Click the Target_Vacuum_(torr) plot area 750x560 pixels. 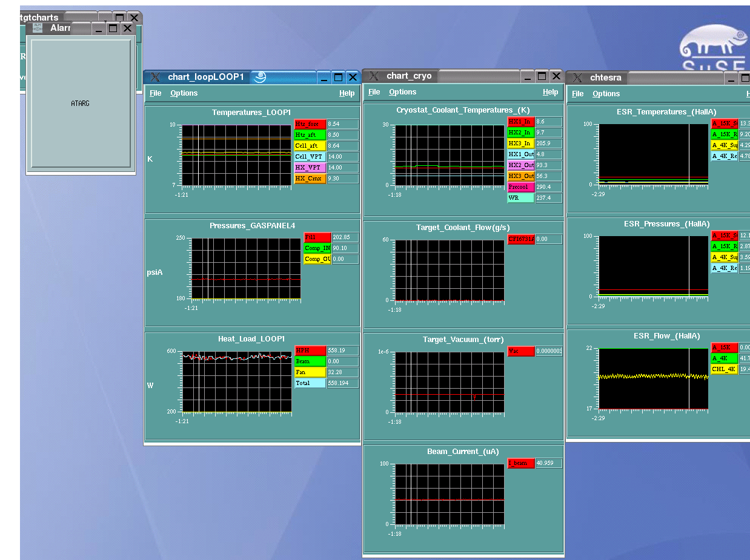pyautogui.click(x=450, y=382)
